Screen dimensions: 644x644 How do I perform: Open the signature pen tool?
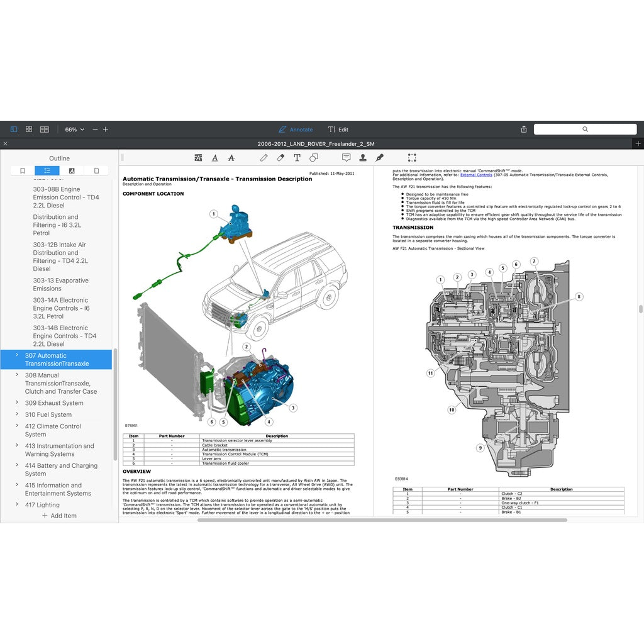pyautogui.click(x=379, y=158)
